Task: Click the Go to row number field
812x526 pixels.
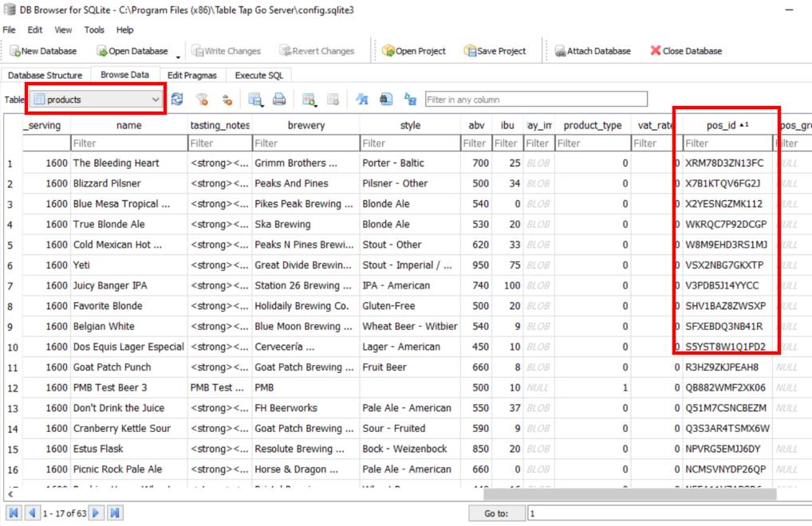Action: 669,513
